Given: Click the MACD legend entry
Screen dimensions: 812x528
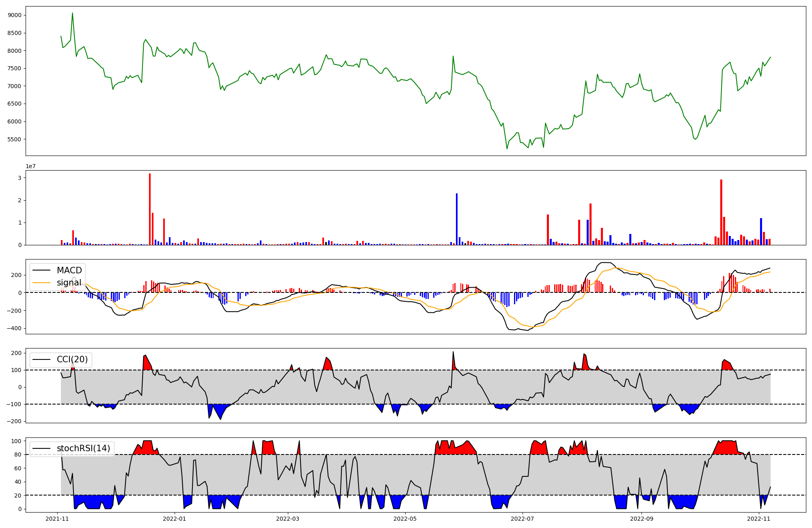Looking at the screenshot, I should [x=69, y=270].
